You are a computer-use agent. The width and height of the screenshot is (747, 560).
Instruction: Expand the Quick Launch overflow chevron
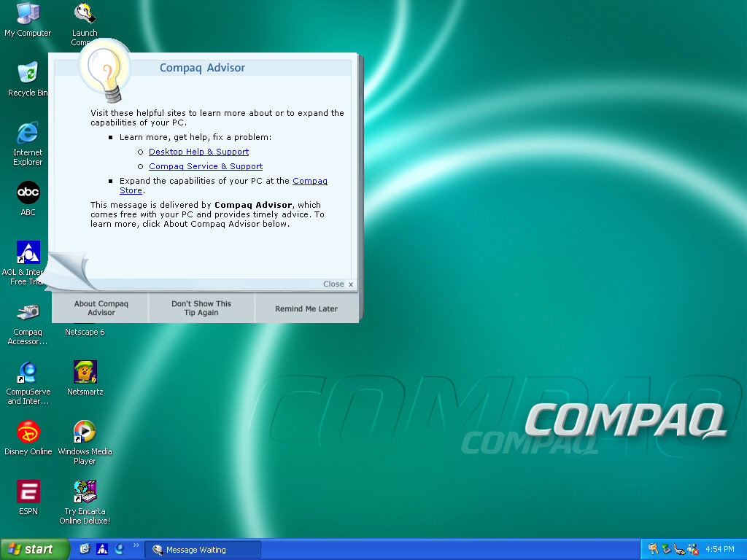click(136, 545)
